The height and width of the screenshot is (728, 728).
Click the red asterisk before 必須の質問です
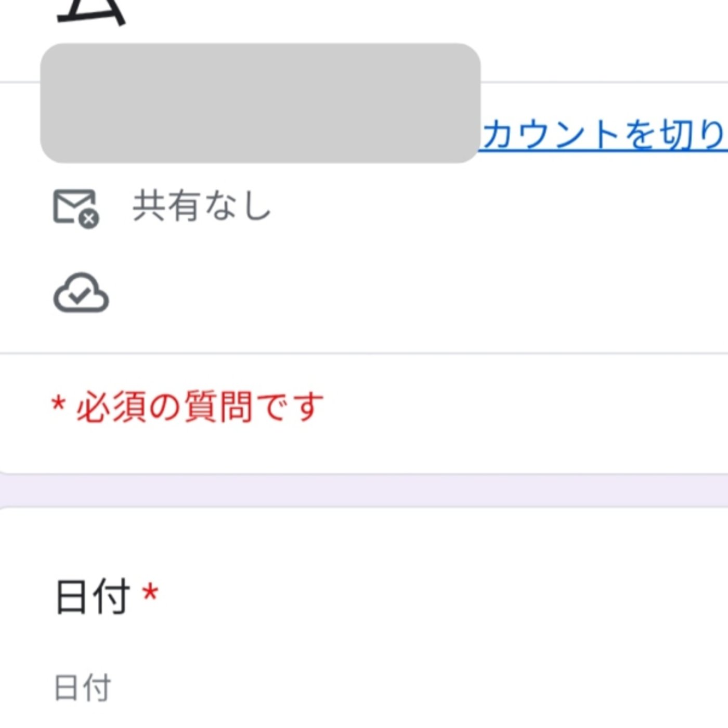click(59, 404)
